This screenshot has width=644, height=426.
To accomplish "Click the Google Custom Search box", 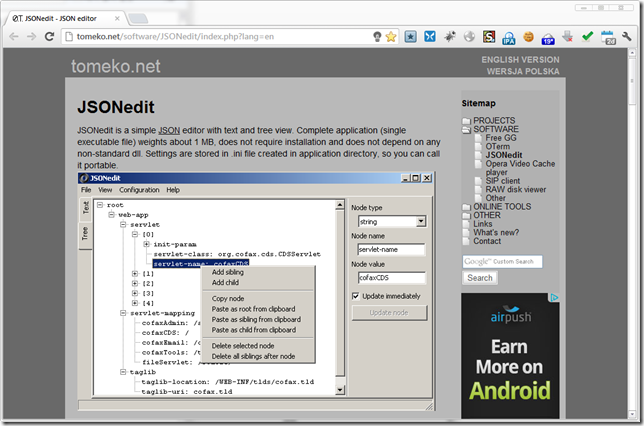I will tap(502, 262).
